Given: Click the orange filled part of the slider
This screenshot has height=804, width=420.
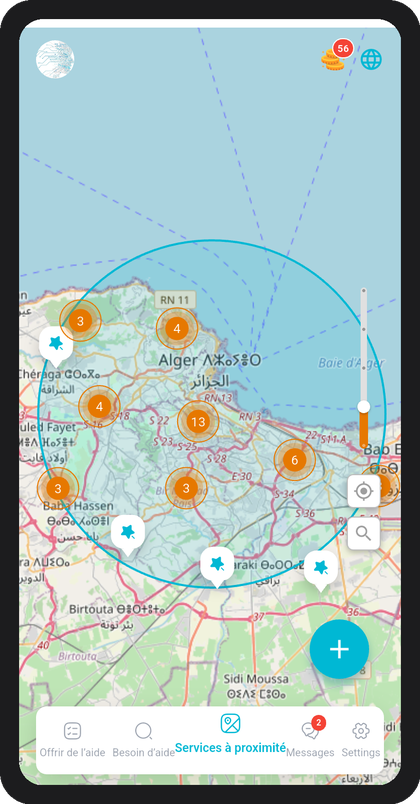Looking at the screenshot, I should pos(364,430).
